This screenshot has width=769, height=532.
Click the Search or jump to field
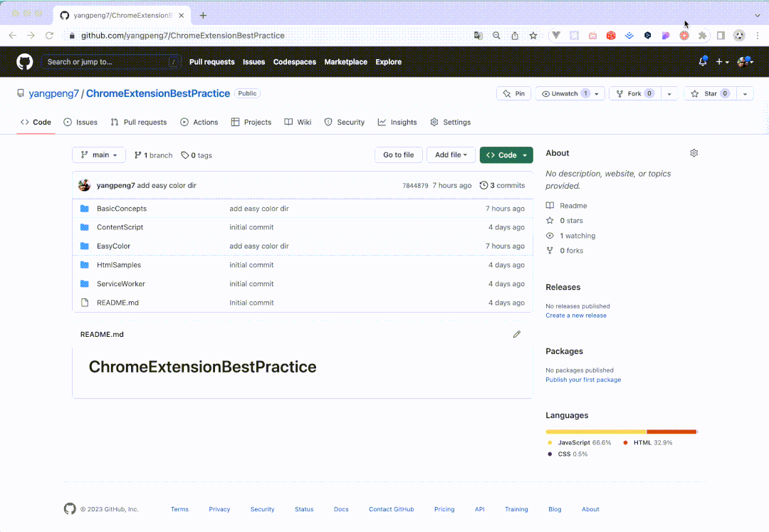pos(111,62)
